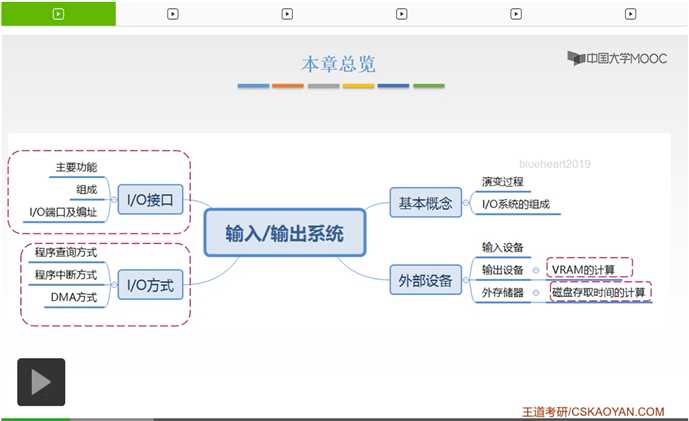Image resolution: width=689 pixels, height=421 pixels.
Task: Click the I/O方式 node
Action: click(x=150, y=285)
